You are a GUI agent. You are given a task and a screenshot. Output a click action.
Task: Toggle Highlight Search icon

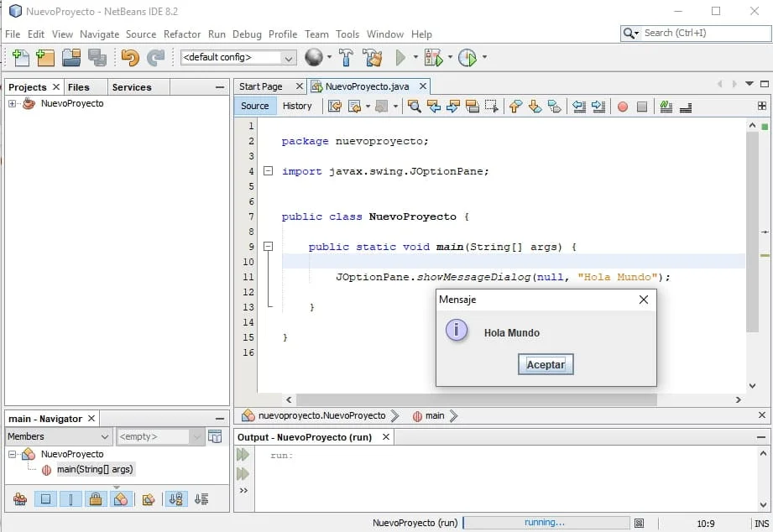click(473, 106)
